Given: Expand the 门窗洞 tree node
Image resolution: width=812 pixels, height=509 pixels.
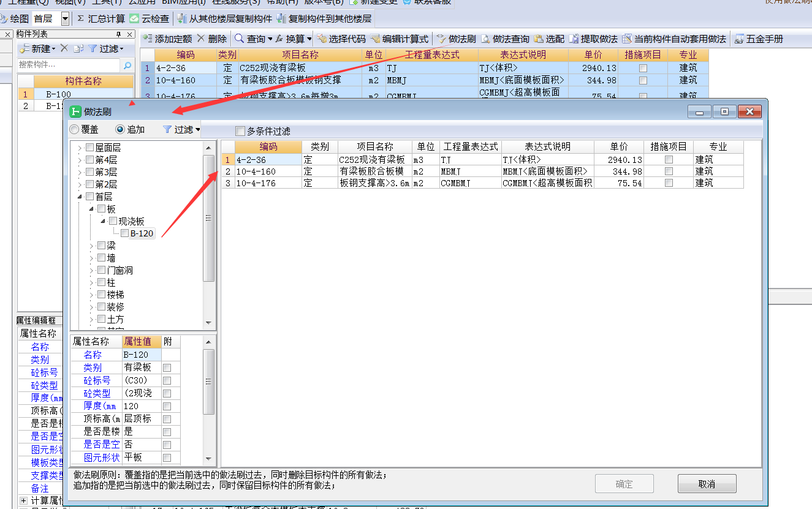Looking at the screenshot, I should (x=91, y=270).
